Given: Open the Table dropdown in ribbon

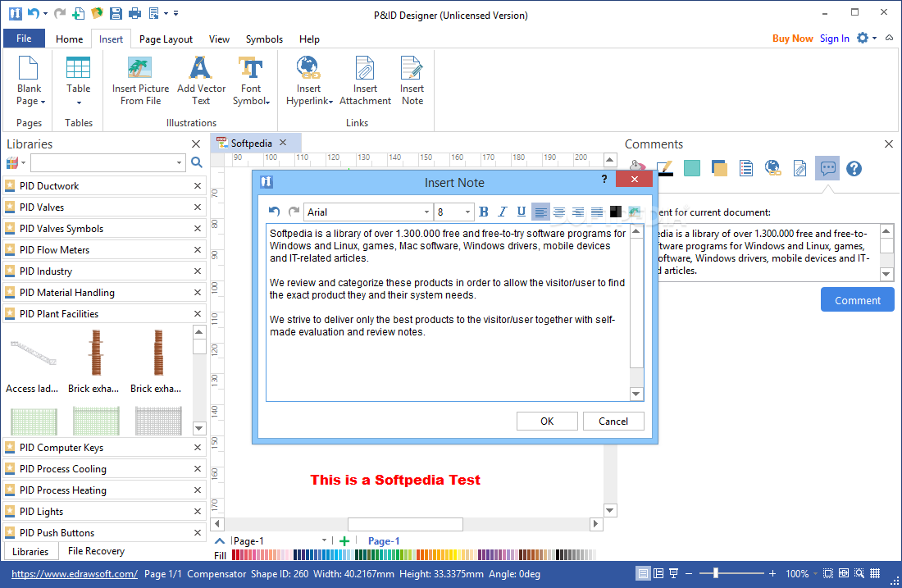Looking at the screenshot, I should tap(78, 103).
